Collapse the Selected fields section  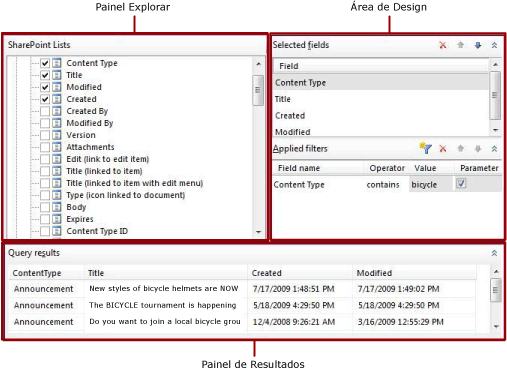coord(494,45)
